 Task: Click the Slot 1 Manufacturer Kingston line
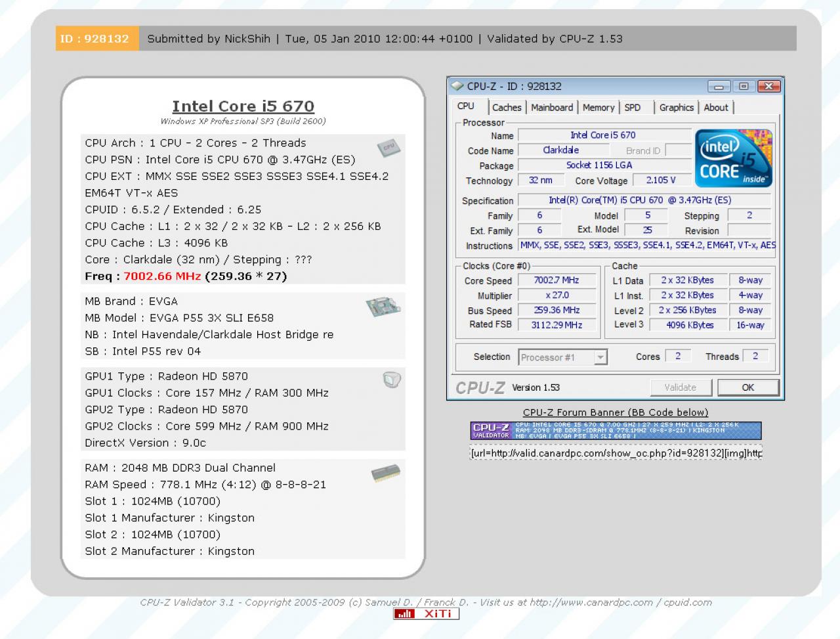click(169, 518)
